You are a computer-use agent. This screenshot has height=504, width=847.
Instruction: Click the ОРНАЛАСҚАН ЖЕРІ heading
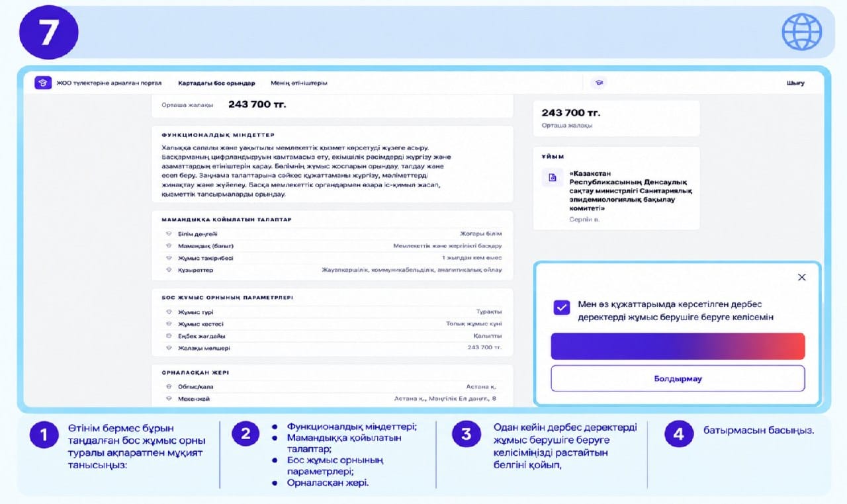[x=195, y=372]
